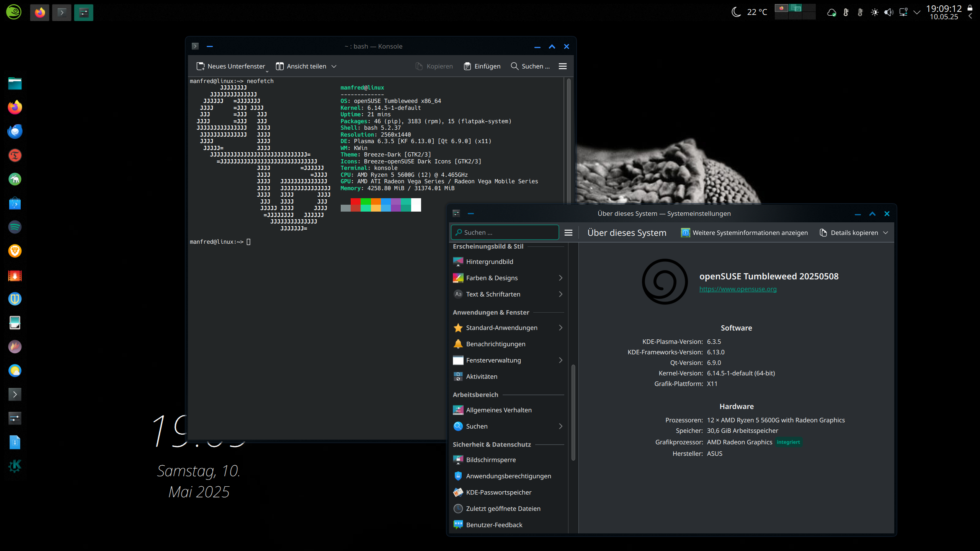
Task: Expand Farben & Designs submenu
Action: (x=560, y=278)
